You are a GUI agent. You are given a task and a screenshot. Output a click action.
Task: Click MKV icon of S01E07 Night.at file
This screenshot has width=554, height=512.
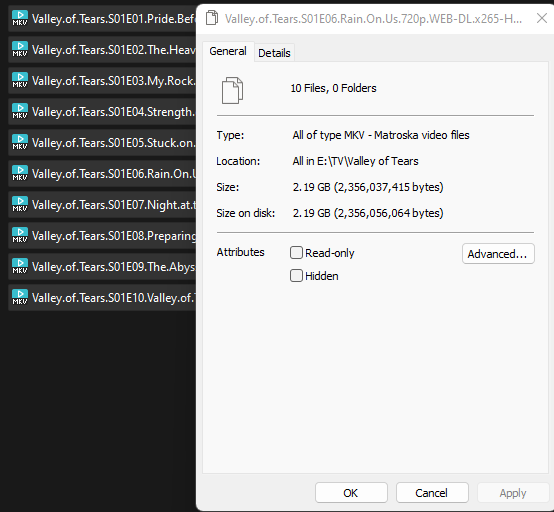point(20,205)
